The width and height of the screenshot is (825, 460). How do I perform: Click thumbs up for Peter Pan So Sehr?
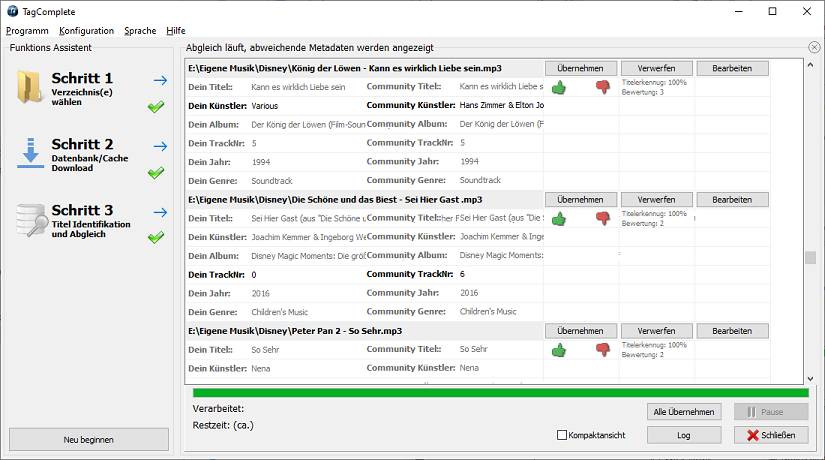559,349
